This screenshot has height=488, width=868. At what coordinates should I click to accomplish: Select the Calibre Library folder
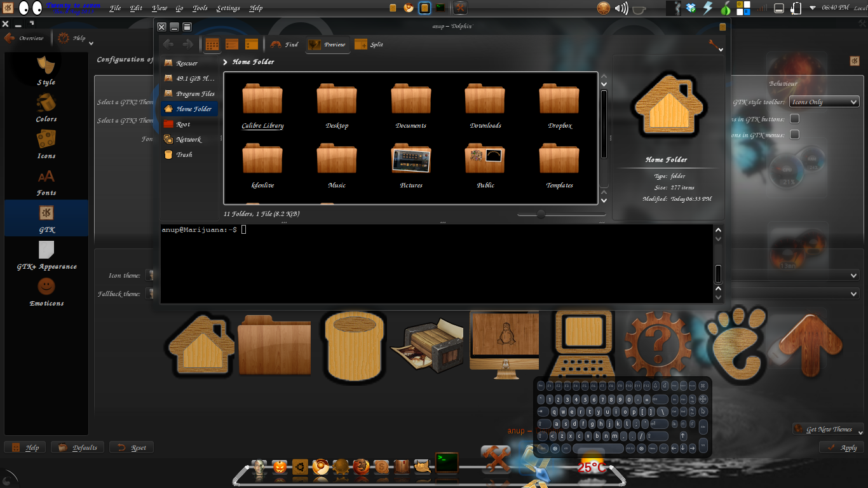[x=262, y=105]
